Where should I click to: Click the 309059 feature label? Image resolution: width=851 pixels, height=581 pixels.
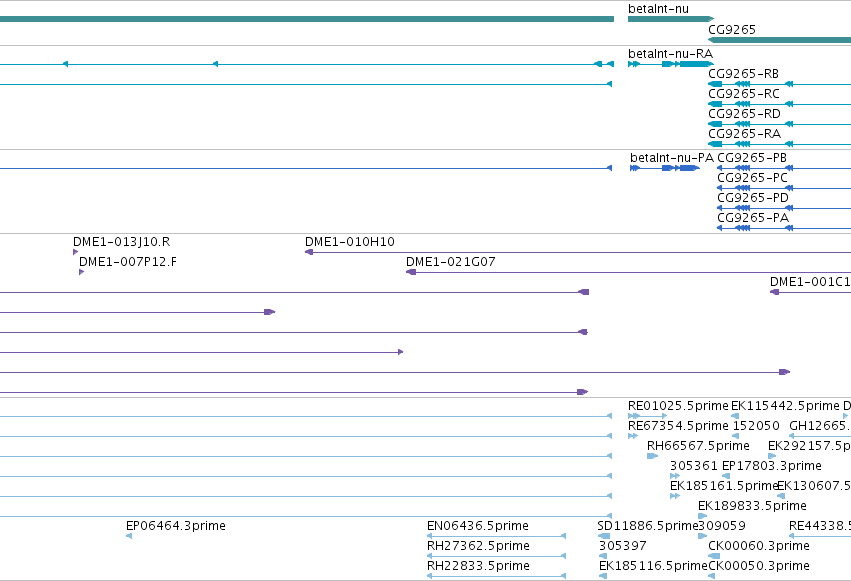[722, 527]
